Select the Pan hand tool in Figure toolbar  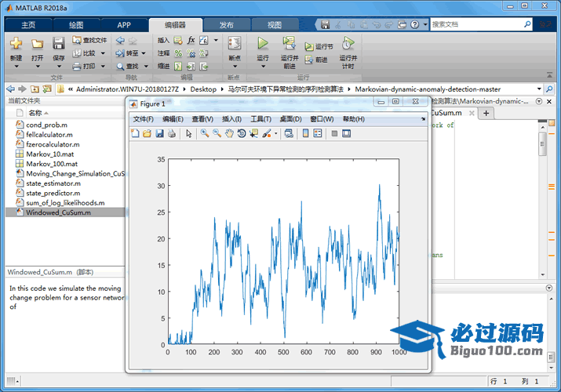229,134
